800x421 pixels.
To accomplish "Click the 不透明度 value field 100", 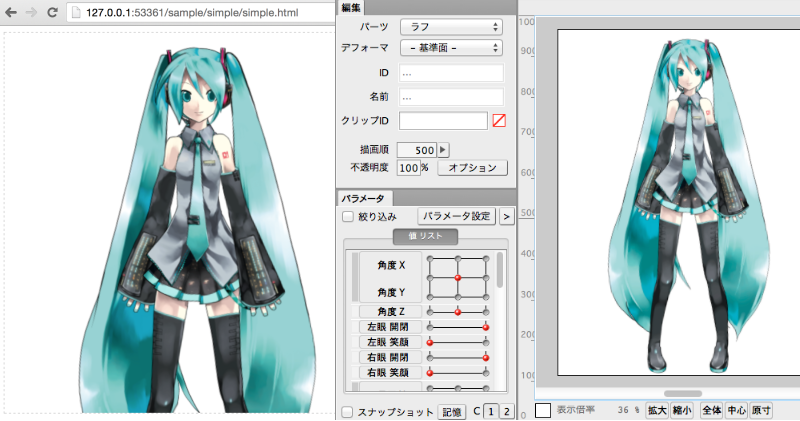I will point(408,168).
